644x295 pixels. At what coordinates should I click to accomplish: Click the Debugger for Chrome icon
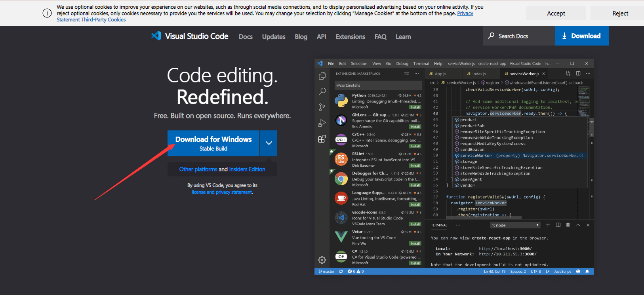341,179
